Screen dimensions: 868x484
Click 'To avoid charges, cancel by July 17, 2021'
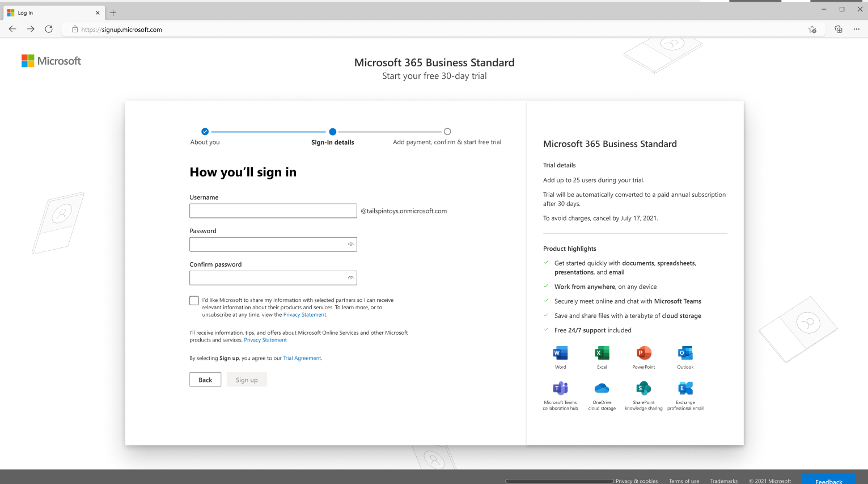[600, 218]
